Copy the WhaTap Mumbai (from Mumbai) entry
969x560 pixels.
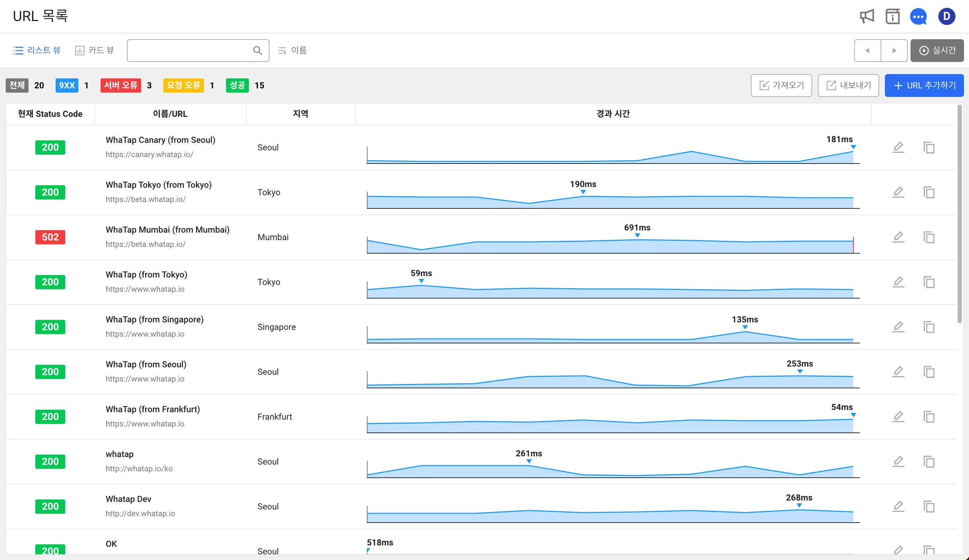[929, 237]
